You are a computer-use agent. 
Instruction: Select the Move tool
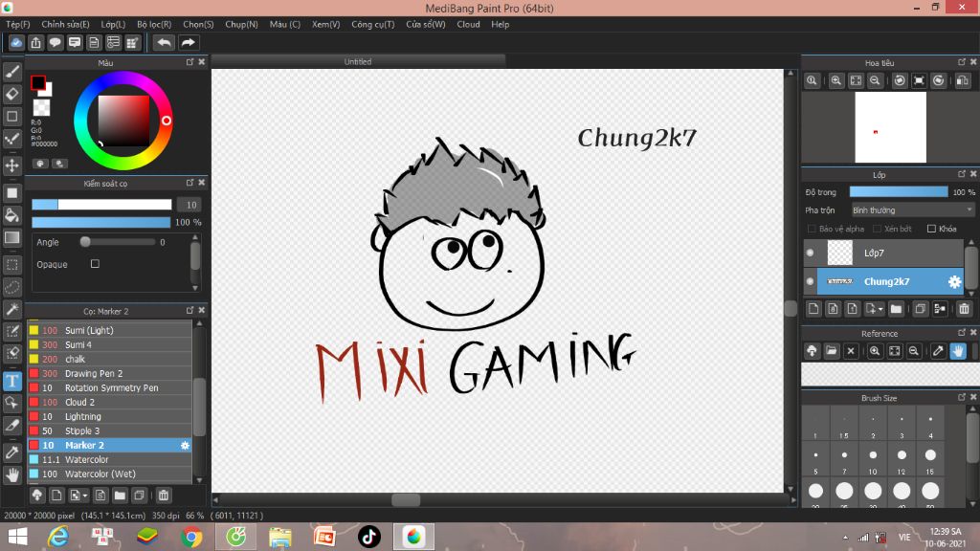pyautogui.click(x=11, y=165)
